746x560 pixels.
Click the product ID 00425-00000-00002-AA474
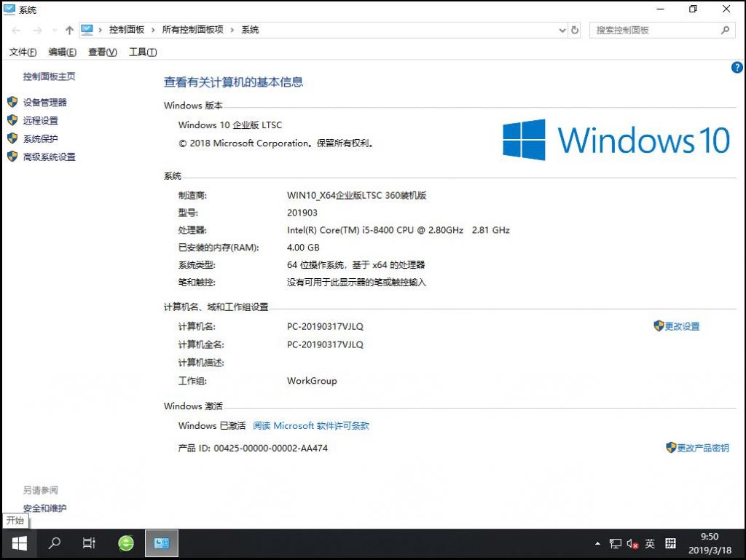271,448
